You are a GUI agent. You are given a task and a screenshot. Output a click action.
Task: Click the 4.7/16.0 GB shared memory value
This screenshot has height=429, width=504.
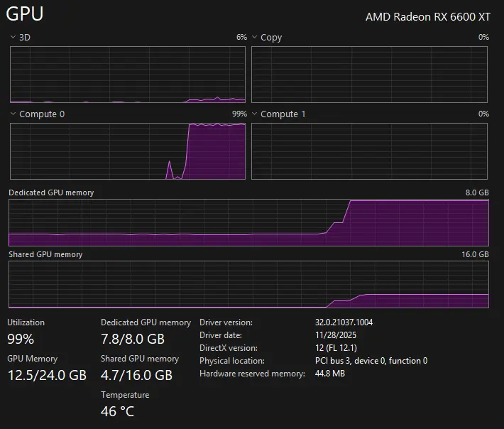136,375
